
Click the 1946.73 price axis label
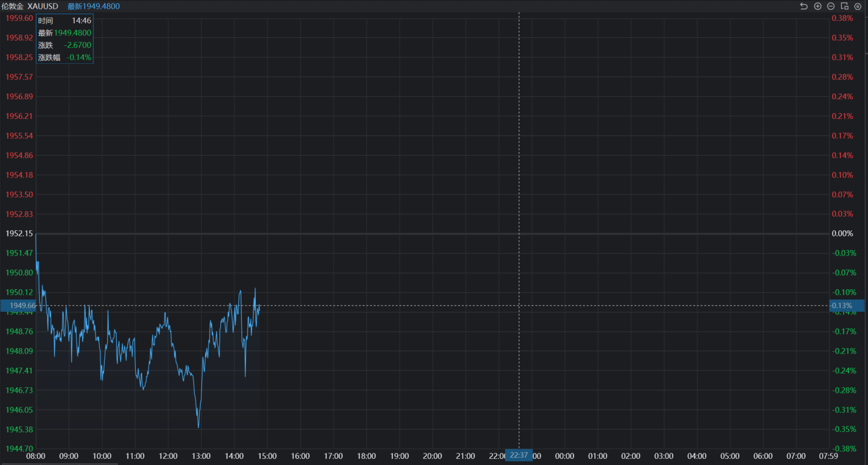tap(19, 390)
